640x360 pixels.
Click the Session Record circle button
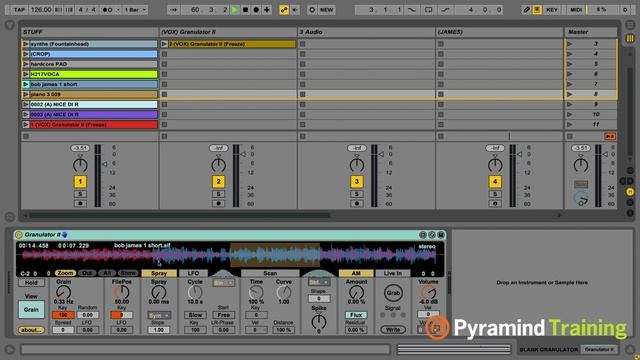tap(312, 10)
